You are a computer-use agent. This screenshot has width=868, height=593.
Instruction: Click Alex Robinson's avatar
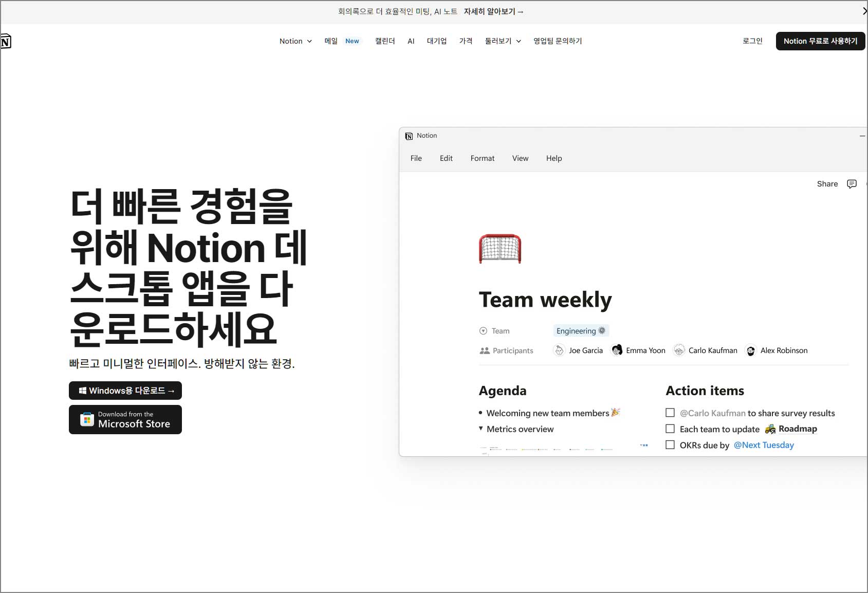click(751, 350)
